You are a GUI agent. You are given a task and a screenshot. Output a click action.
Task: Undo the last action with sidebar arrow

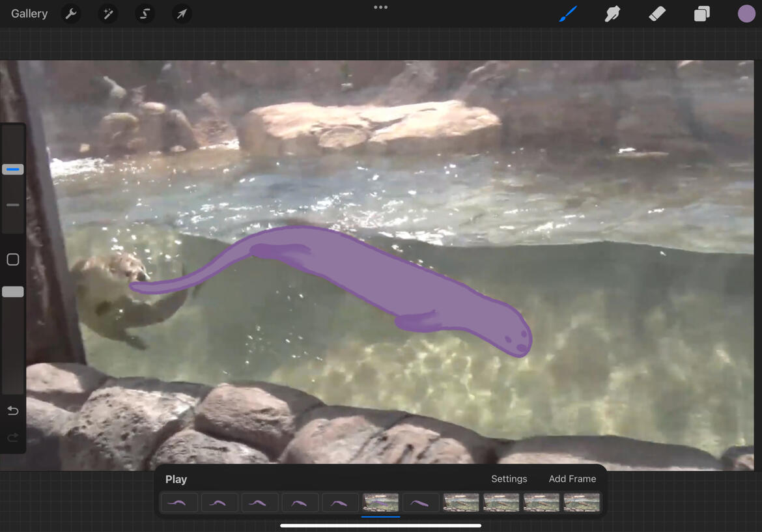13,411
